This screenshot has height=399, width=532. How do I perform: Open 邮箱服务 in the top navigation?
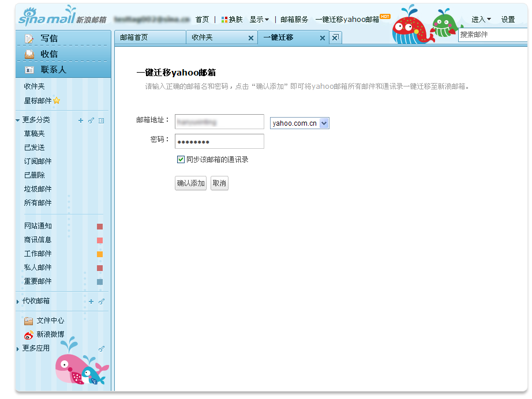(x=294, y=20)
